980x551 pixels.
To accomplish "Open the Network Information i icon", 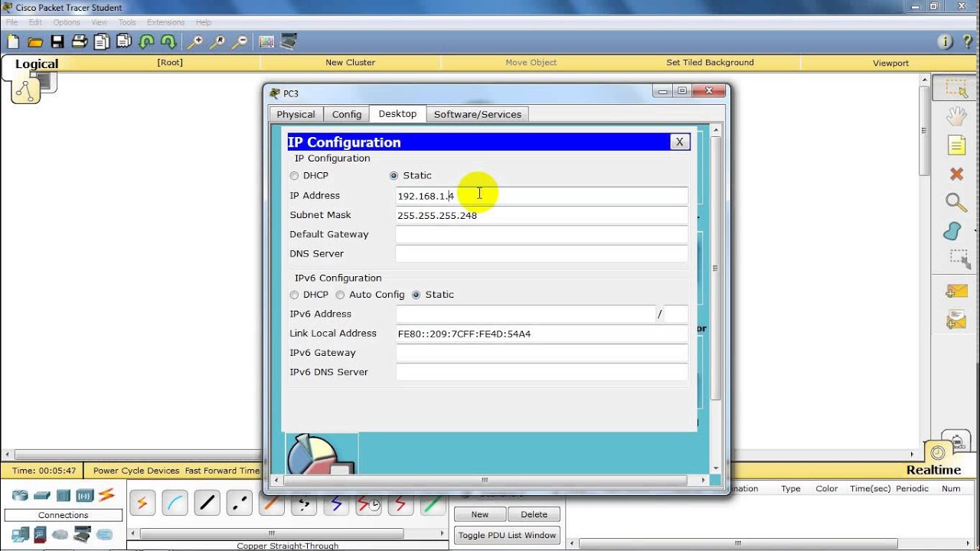I will point(945,42).
